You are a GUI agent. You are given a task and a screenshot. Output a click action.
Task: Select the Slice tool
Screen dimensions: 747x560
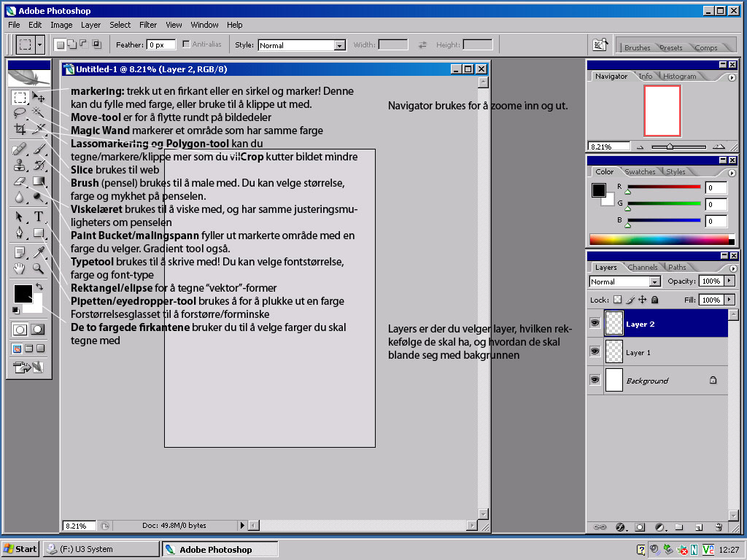[39, 129]
